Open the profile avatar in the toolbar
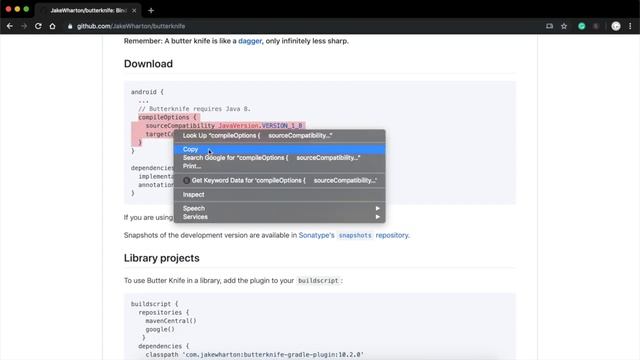 point(616,26)
